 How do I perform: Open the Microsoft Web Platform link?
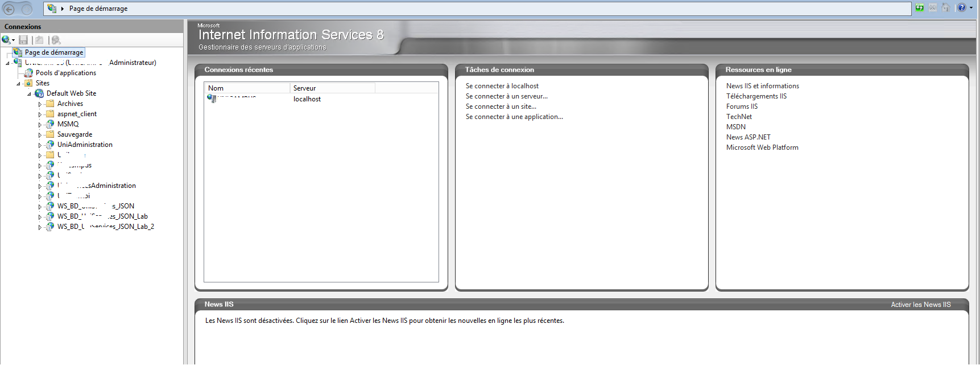click(762, 147)
